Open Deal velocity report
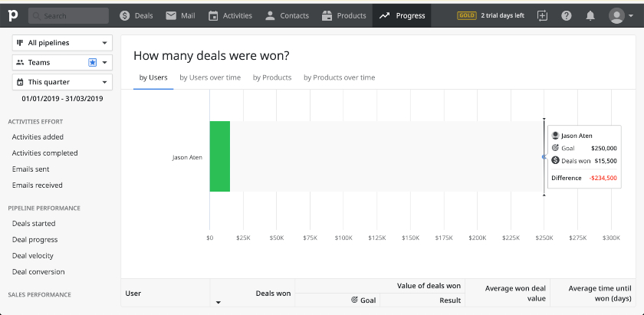 click(x=33, y=255)
